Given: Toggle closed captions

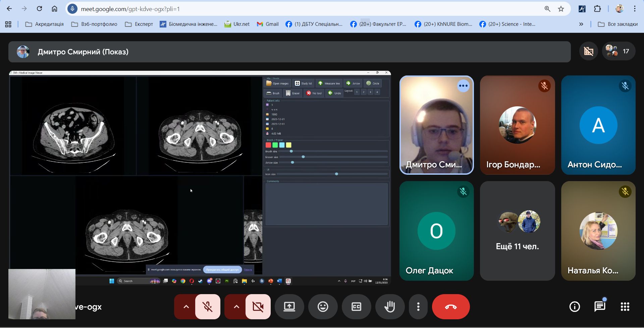Looking at the screenshot, I should 356,307.
